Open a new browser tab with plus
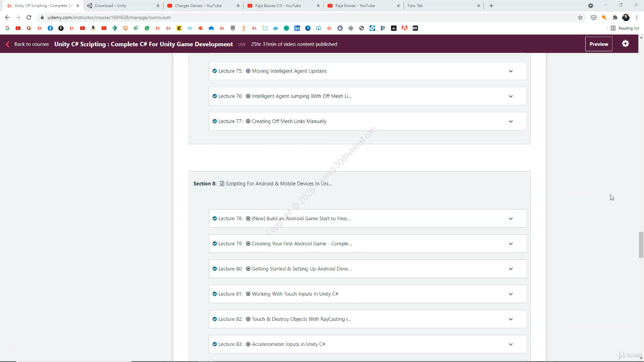644x362 pixels. (492, 6)
